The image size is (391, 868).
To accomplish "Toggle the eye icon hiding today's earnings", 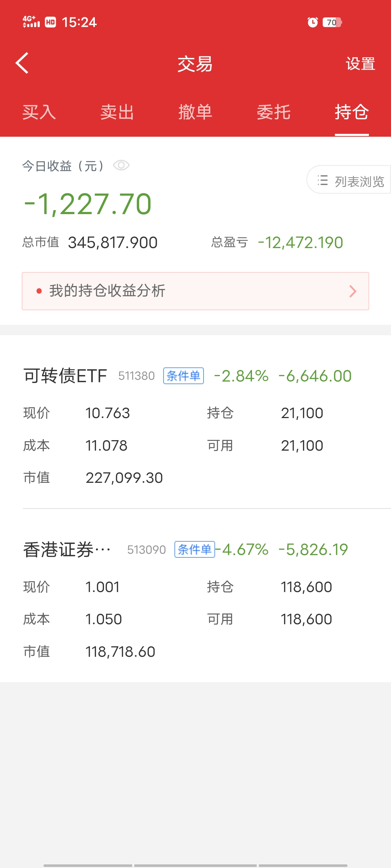I will (121, 166).
